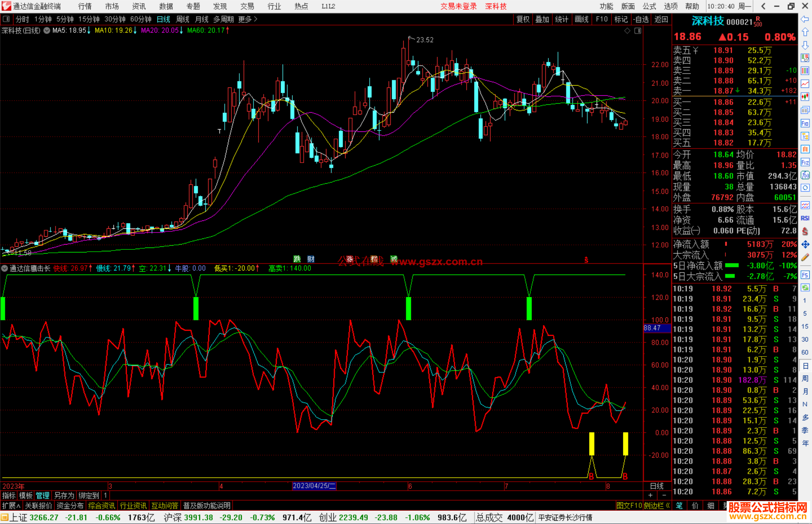The height and width of the screenshot is (524, 812).
Task: Open the 行情 menu
Action: 85,6
